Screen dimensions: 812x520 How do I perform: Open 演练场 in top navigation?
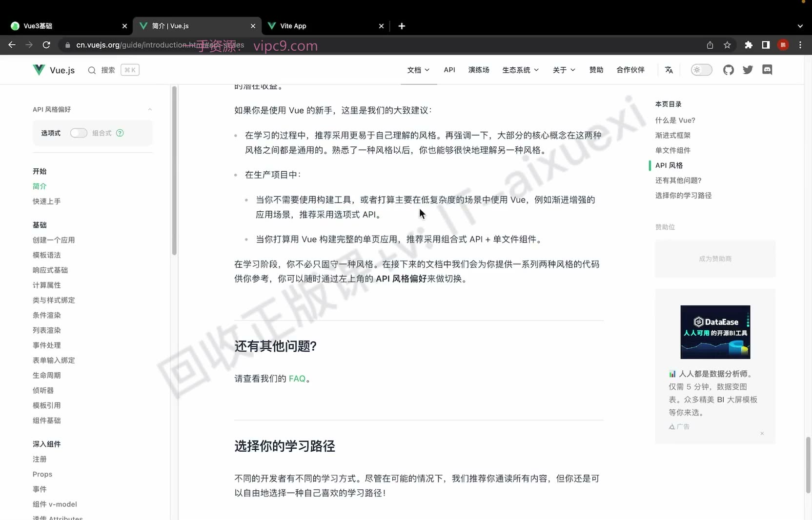pyautogui.click(x=479, y=70)
